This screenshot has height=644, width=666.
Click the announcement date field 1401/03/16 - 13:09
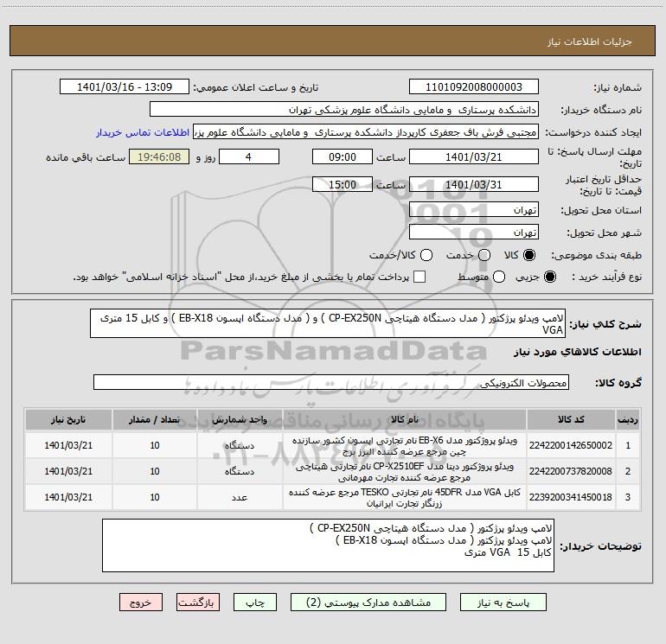125,87
